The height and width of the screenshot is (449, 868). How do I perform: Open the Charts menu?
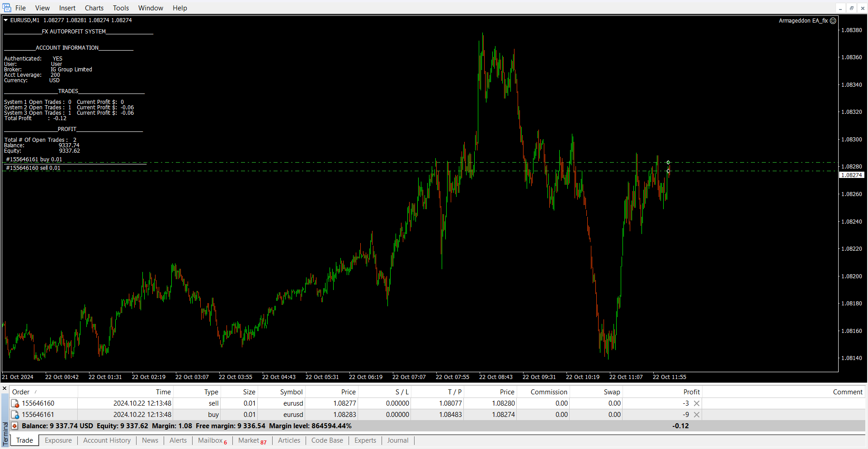[94, 8]
